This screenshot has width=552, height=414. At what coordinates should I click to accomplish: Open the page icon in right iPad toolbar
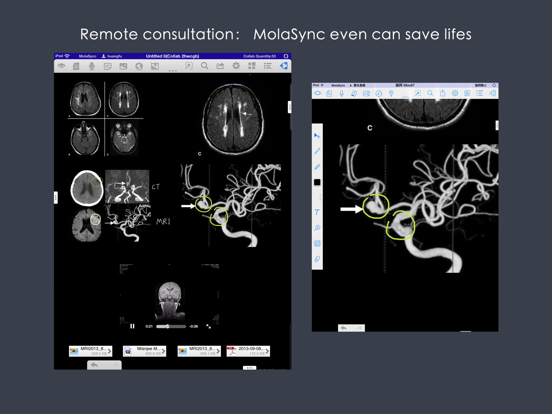329,93
